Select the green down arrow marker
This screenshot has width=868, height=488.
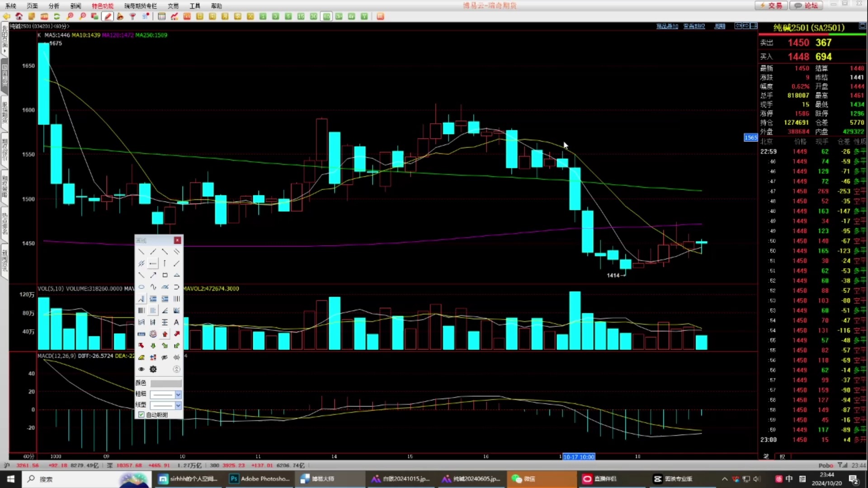click(x=153, y=346)
